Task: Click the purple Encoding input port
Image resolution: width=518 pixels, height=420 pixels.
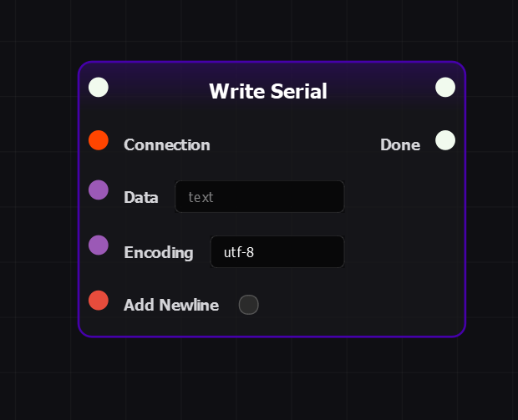Action: 99,245
